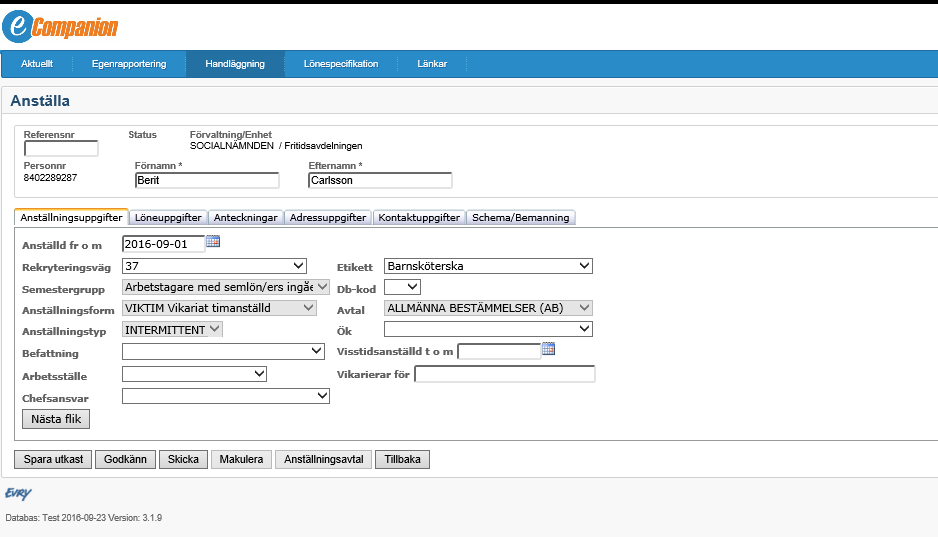Click the Vikarierar för text field
This screenshot has width=938, height=537.
point(504,374)
